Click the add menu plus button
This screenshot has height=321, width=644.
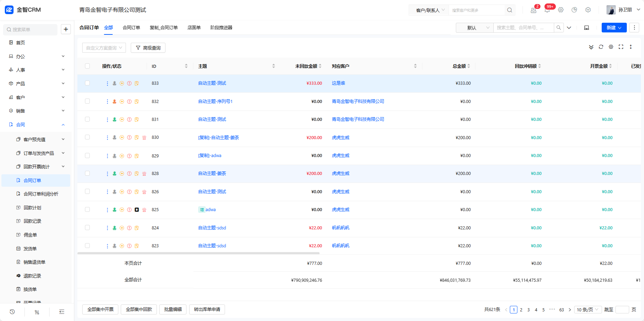[x=66, y=29]
